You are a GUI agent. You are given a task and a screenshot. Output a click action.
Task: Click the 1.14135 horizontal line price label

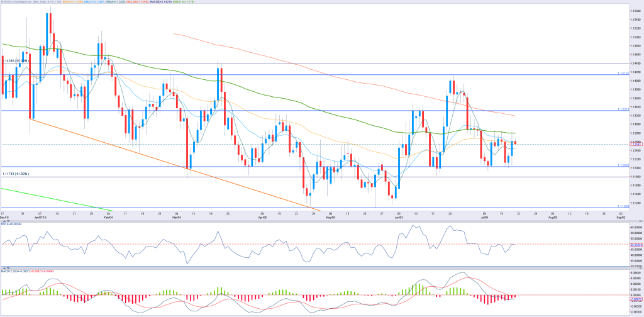pos(623,73)
